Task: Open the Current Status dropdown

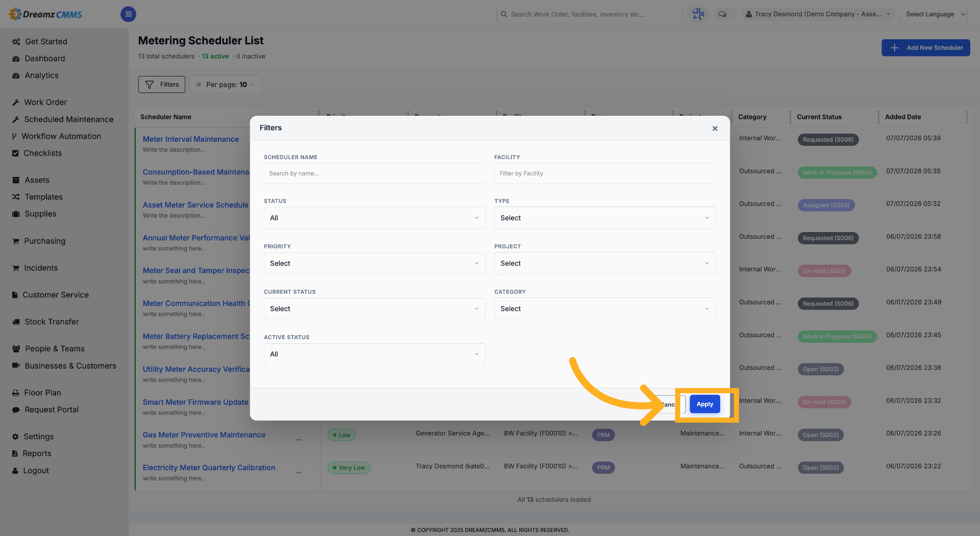Action: 375,309
